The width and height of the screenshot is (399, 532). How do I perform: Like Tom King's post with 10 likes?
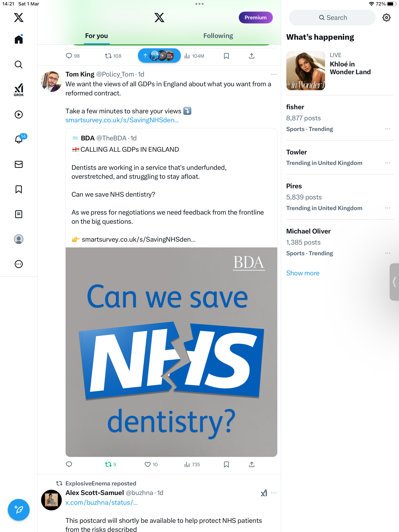[x=151, y=464]
